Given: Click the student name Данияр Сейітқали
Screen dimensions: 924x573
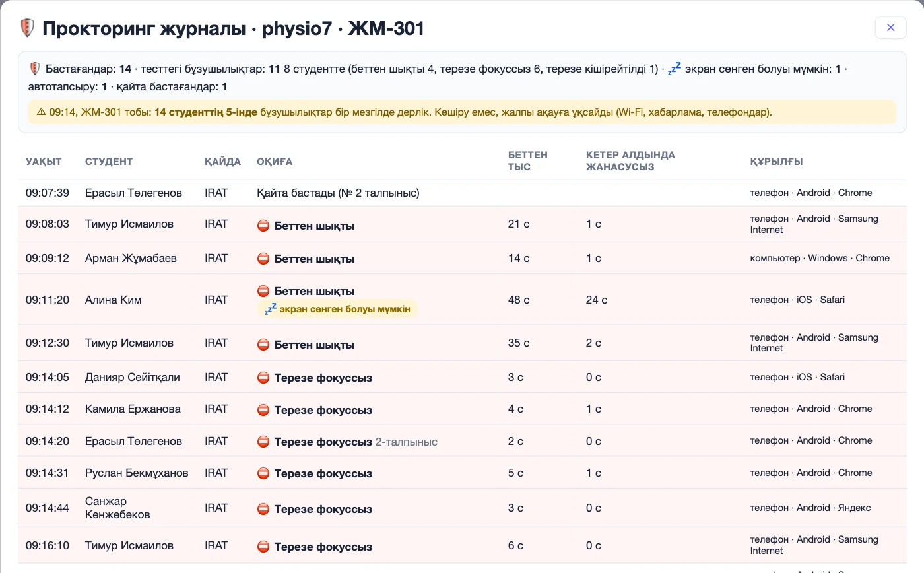Looking at the screenshot, I should (x=133, y=377).
